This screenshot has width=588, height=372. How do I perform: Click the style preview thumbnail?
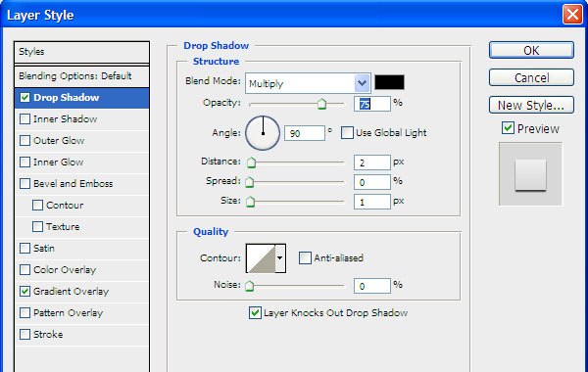click(x=530, y=174)
